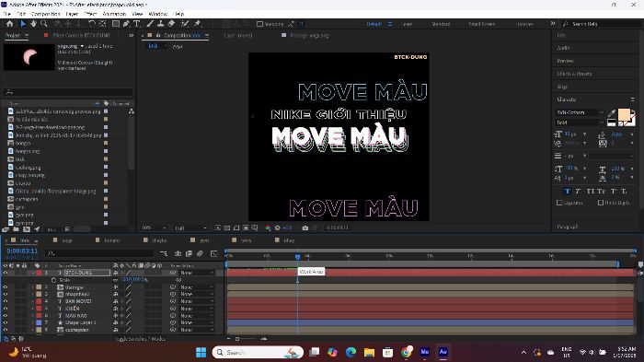Image resolution: width=644 pixels, height=362 pixels.
Task: Click the Windows Start button
Action: click(x=201, y=352)
